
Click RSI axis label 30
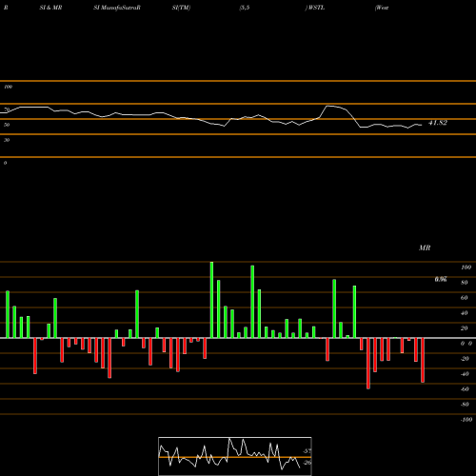pyautogui.click(x=7, y=140)
